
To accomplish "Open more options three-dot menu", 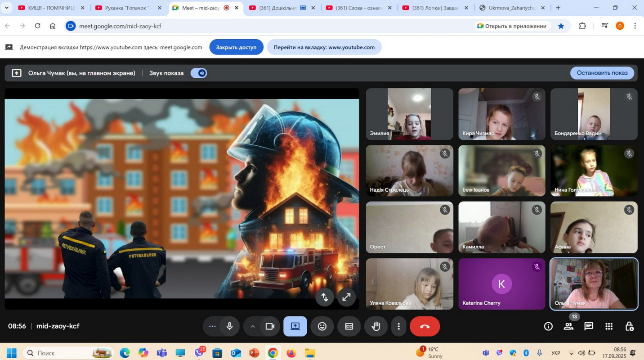I will [x=398, y=326].
